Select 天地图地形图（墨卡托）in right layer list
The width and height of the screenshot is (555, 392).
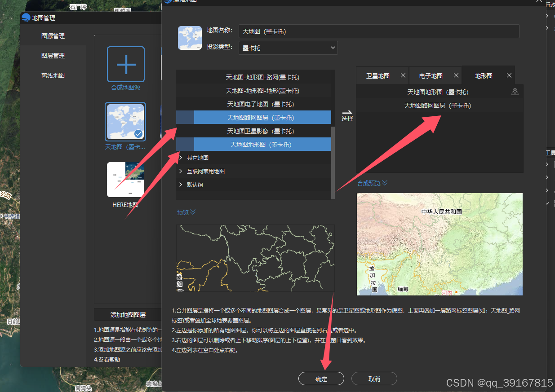point(440,92)
